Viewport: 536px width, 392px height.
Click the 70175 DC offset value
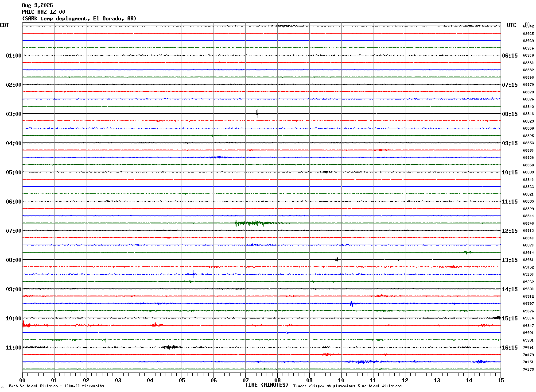coord(528,369)
